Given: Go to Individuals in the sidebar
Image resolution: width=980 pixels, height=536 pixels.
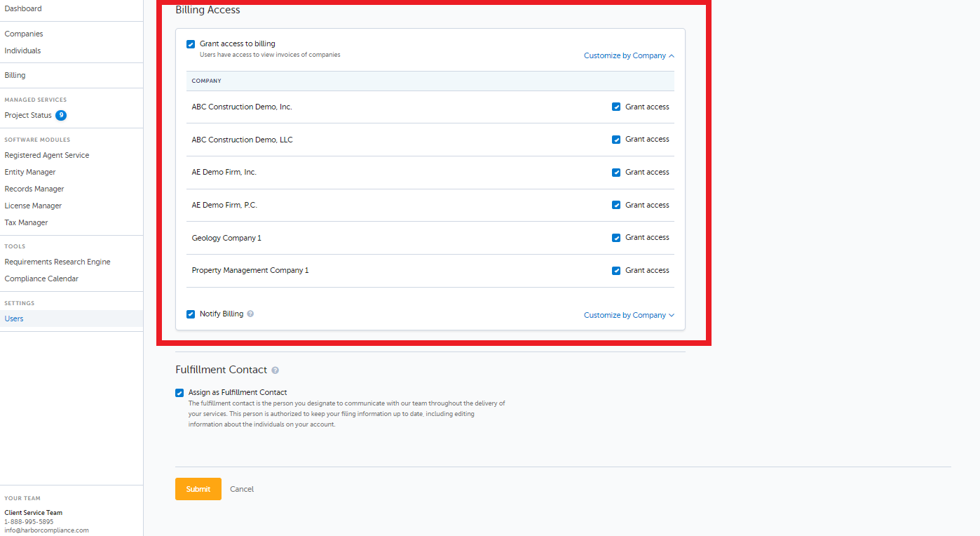Looking at the screenshot, I should point(22,51).
